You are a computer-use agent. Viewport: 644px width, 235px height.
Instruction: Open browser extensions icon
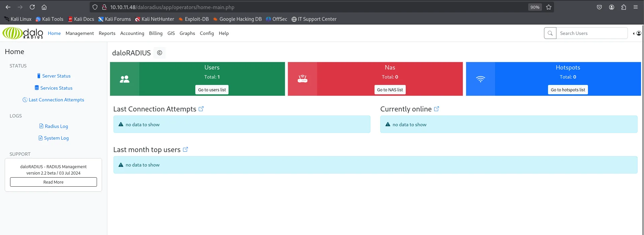tap(624, 7)
